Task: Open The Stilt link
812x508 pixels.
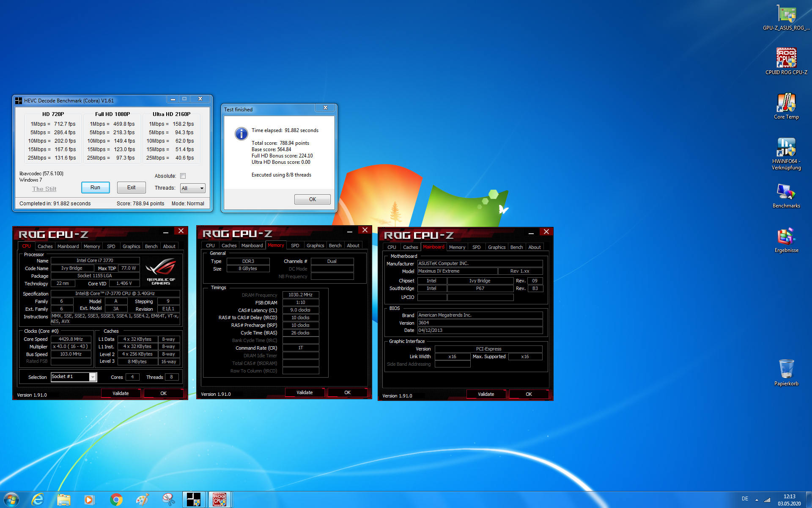Action: [x=44, y=189]
